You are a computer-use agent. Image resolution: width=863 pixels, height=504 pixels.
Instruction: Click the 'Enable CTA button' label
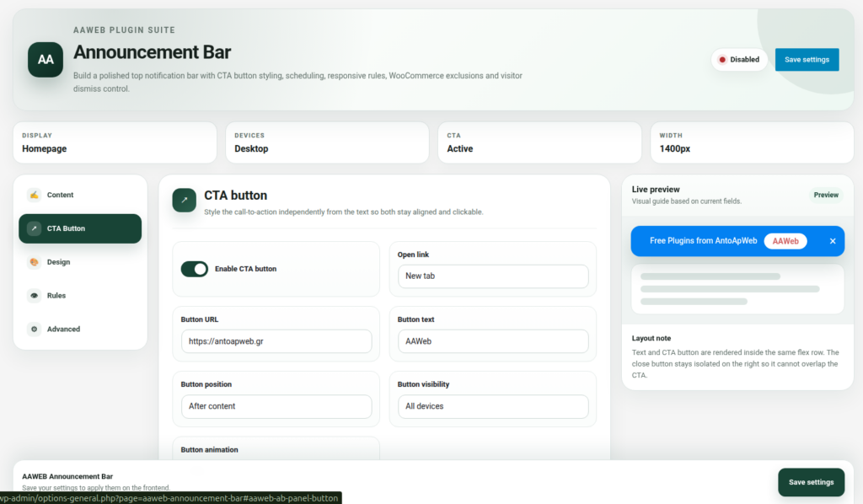245,269
